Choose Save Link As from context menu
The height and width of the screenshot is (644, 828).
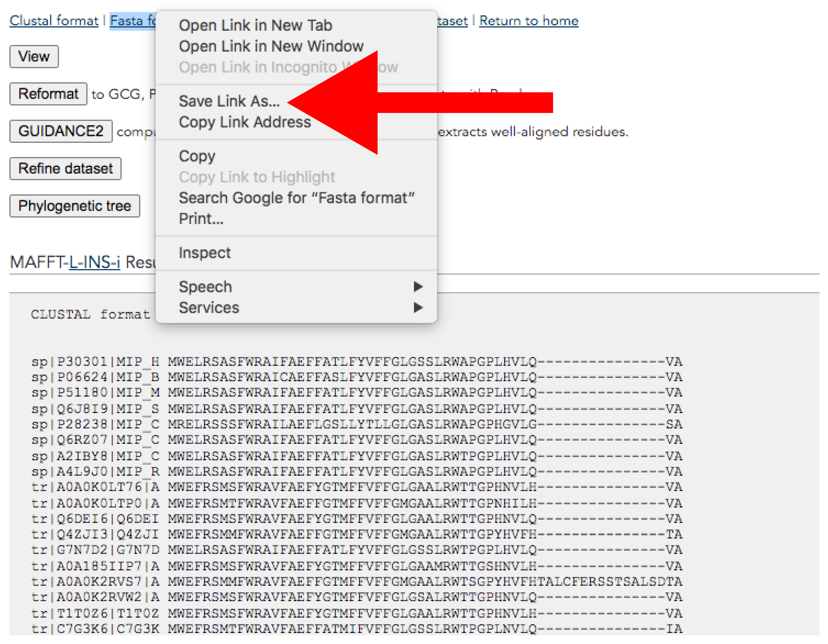point(229,101)
